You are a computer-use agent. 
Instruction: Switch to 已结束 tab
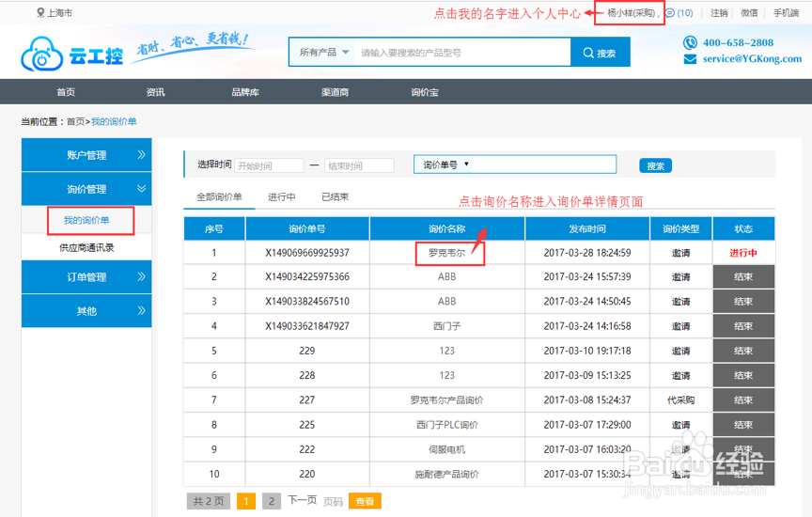pos(336,196)
